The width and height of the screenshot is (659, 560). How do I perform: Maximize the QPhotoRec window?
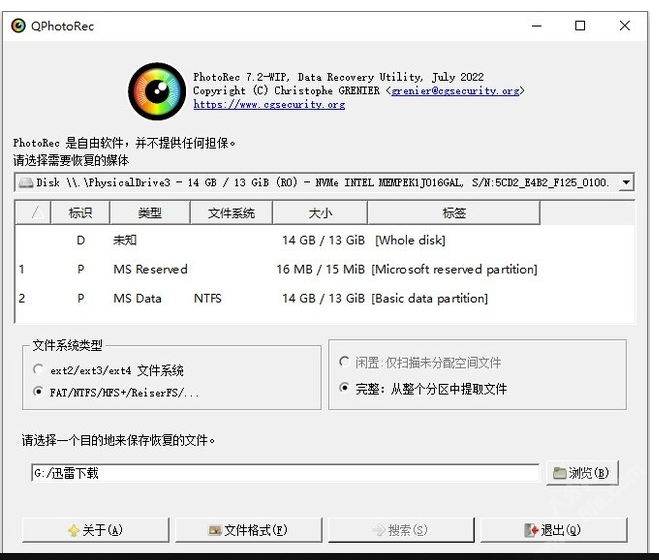(x=580, y=26)
